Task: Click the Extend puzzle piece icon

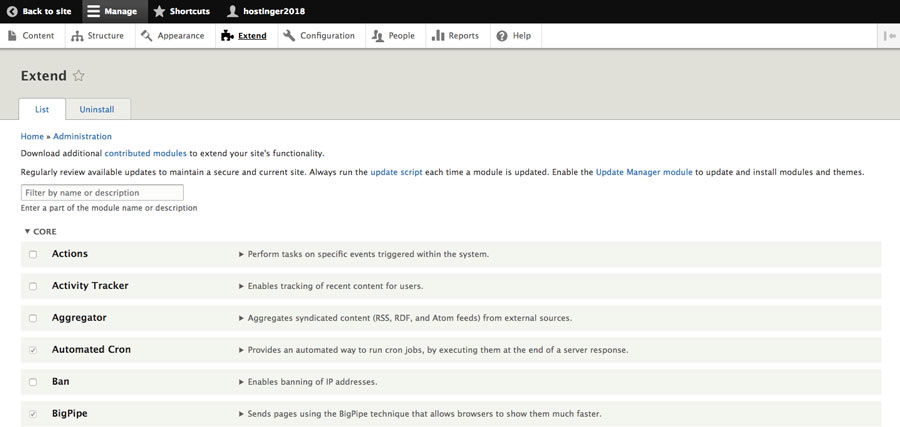Action: coord(227,36)
